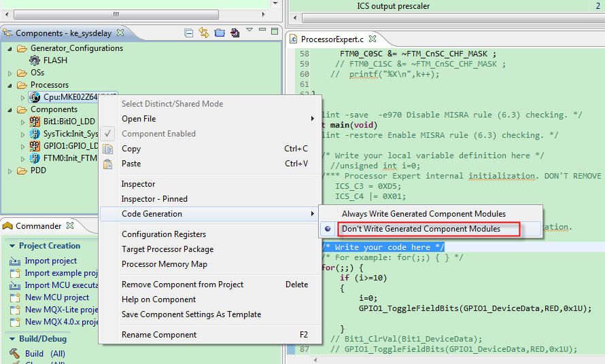Click the Cpu:MKE02Z64 processor icon
The image size is (605, 364).
(35, 97)
